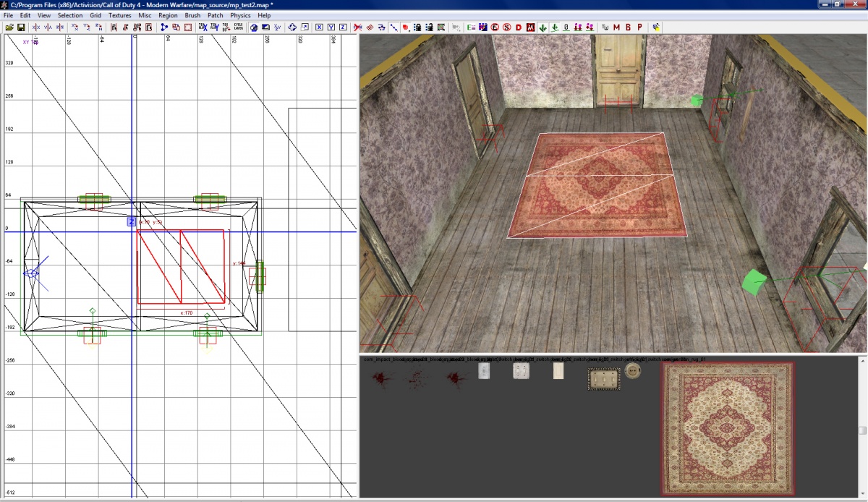Open the Patch menu
The width and height of the screenshot is (868, 502).
tap(215, 15)
